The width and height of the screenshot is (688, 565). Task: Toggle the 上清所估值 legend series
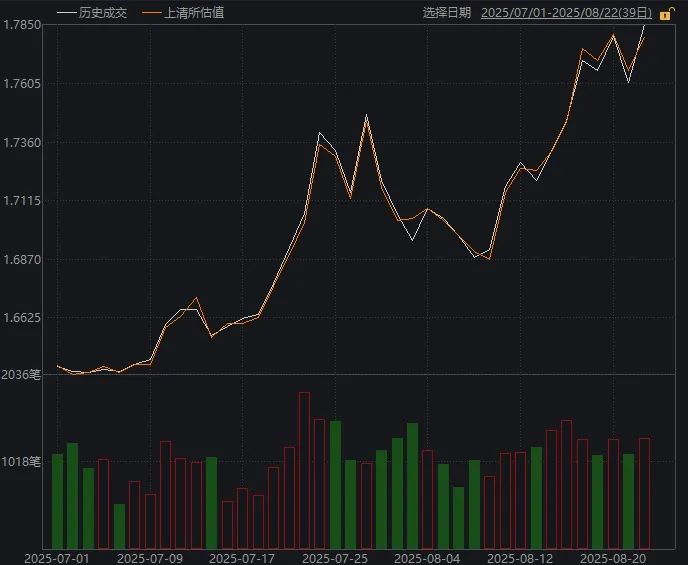193,13
